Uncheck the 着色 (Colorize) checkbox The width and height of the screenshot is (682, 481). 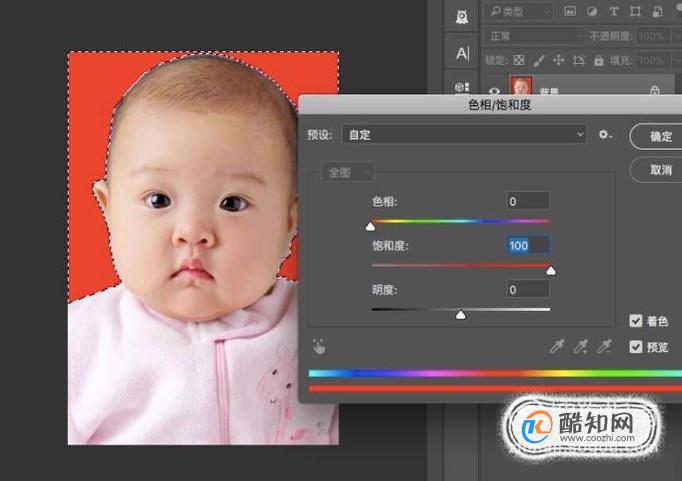(635, 321)
